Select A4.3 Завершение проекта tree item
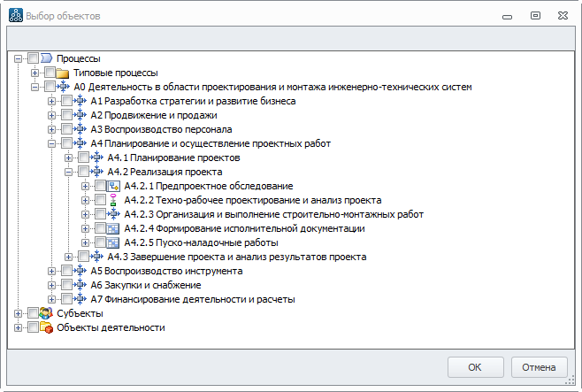The height and width of the screenshot is (392, 582). (237, 257)
